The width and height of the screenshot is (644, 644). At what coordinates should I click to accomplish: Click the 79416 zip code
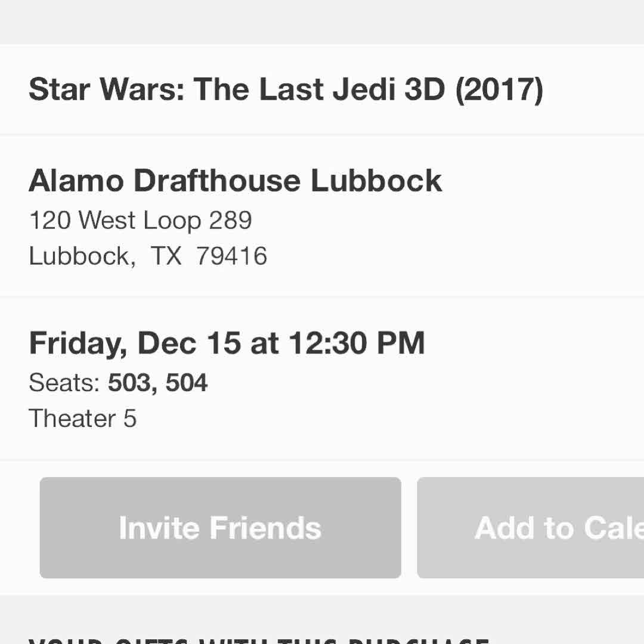(x=231, y=256)
